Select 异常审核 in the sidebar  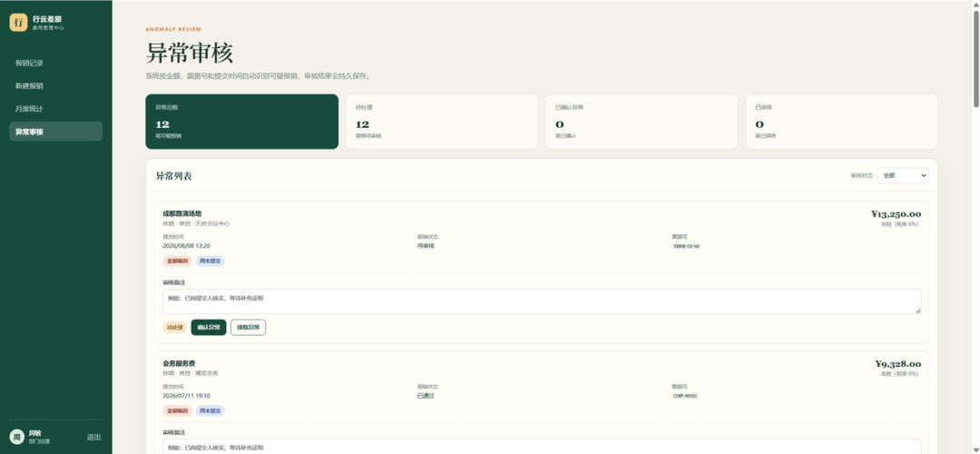pyautogui.click(x=56, y=132)
